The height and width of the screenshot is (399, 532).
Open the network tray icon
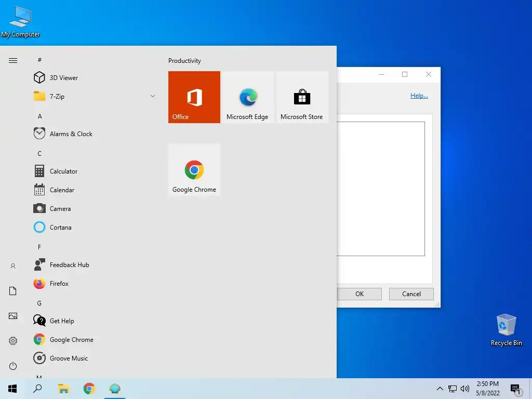[453, 389]
